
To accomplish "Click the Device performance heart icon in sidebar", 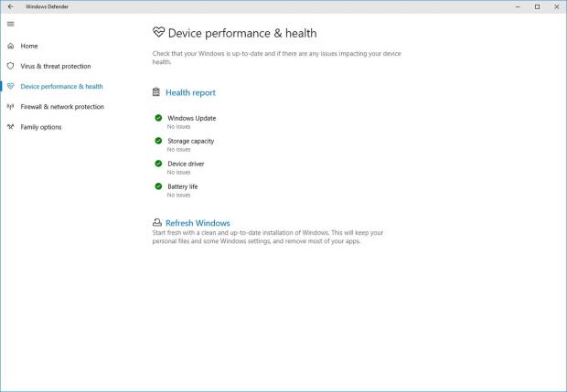I will click(x=10, y=87).
